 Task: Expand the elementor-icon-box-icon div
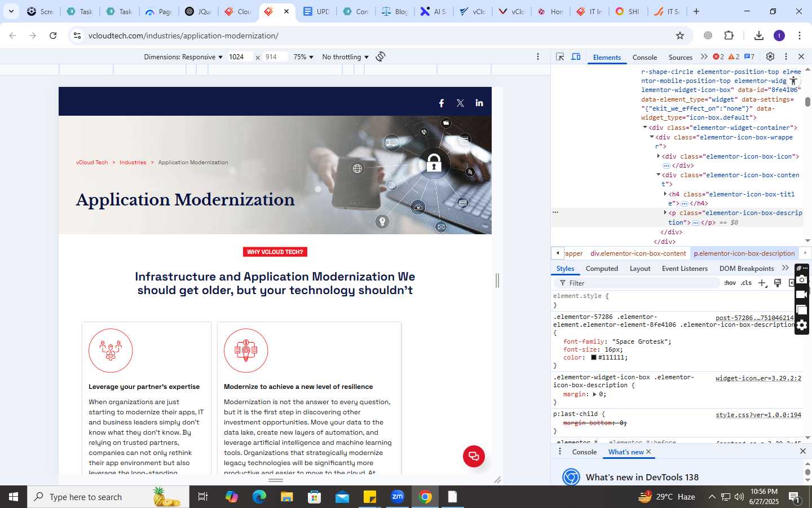pos(658,156)
